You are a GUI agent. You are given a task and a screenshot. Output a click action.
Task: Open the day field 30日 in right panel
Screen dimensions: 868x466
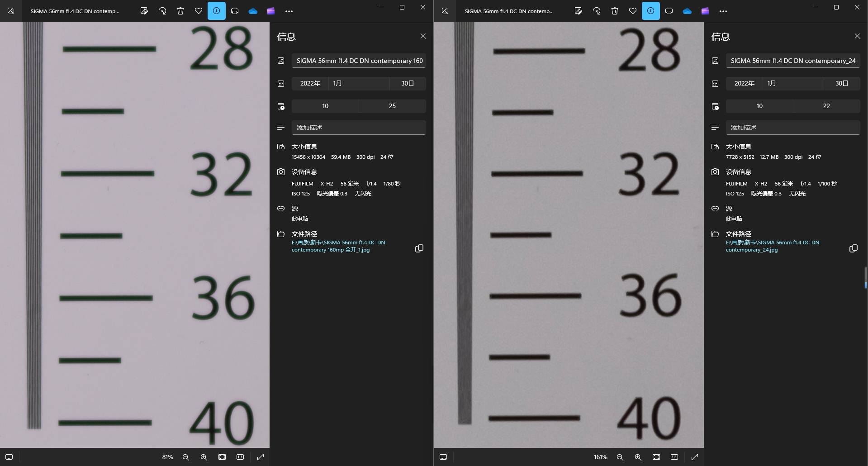coord(841,83)
